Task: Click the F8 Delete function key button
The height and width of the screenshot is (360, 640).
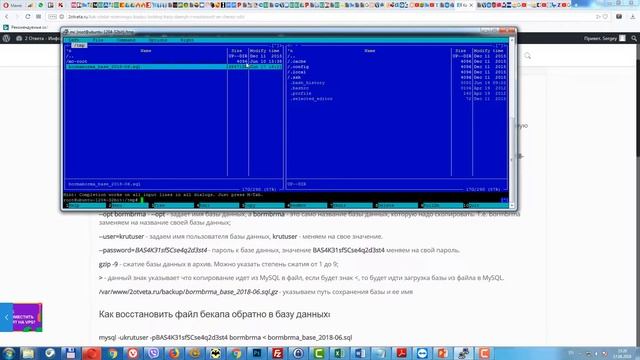Action: pyautogui.click(x=397, y=205)
